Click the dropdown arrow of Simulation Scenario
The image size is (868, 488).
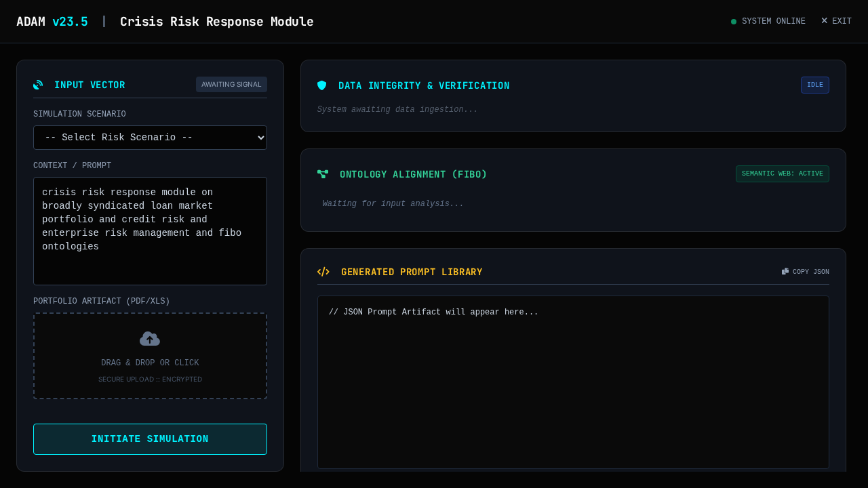pyautogui.click(x=261, y=138)
